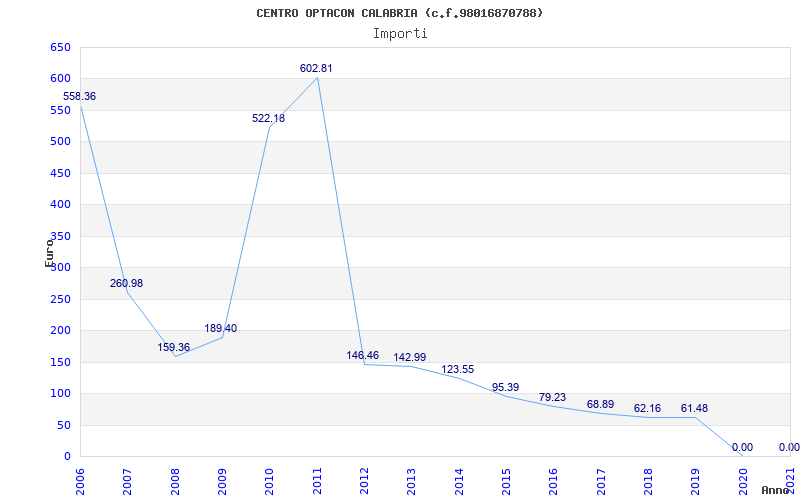Select the 189.40 data label
This screenshot has width=800, height=500.
221,329
